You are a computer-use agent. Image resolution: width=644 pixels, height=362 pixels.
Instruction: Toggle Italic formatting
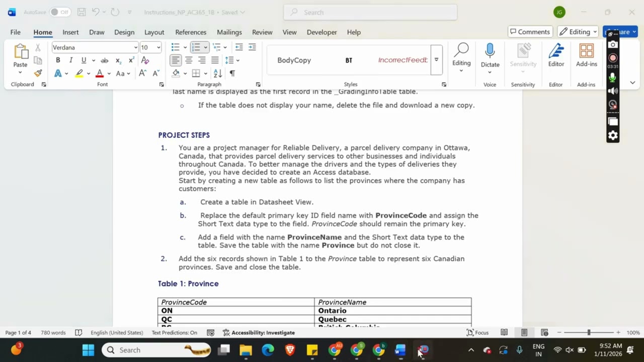click(71, 60)
